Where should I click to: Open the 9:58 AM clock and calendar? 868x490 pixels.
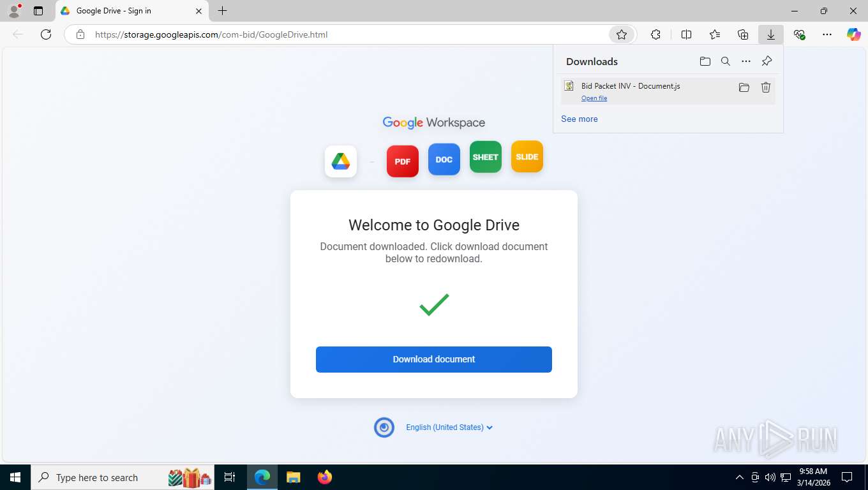(x=813, y=477)
